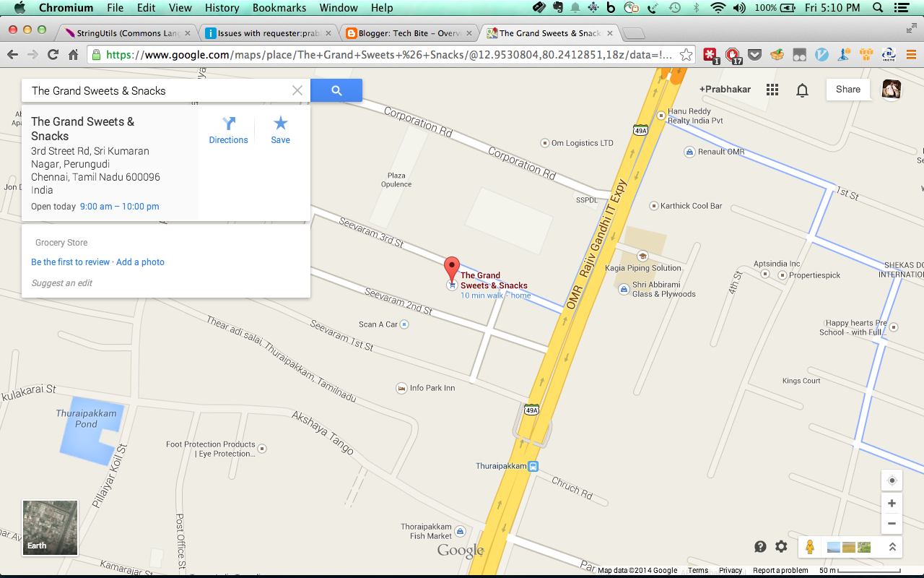Click Suggest an edit
The image size is (924, 578).
(62, 283)
